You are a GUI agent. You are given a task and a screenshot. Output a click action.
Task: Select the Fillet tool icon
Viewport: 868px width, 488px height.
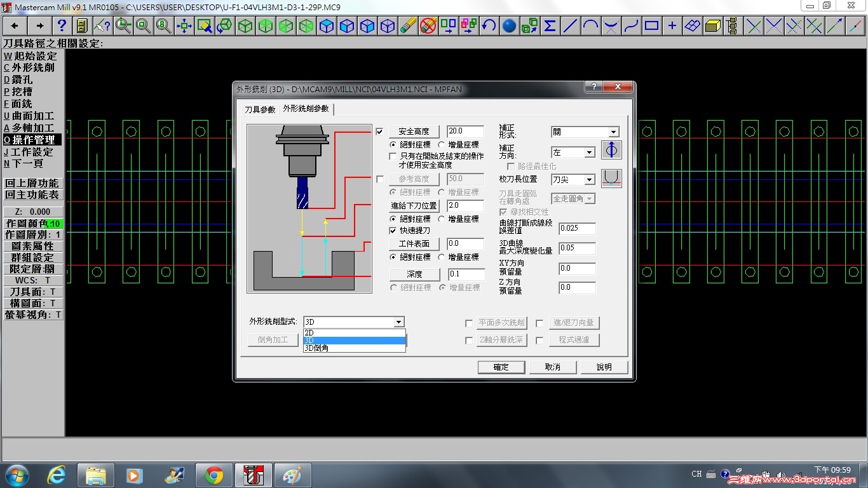click(x=611, y=26)
